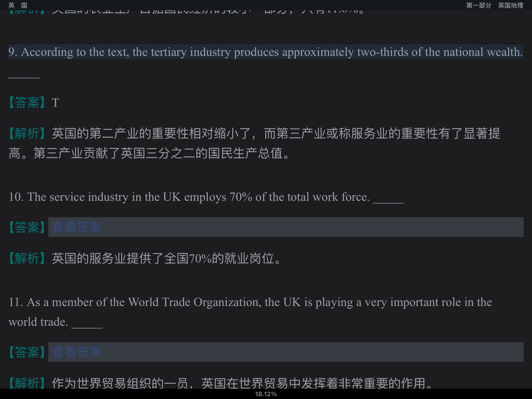Click the highlighted question 9 sentence
This screenshot has width=532, height=399.
[265, 52]
